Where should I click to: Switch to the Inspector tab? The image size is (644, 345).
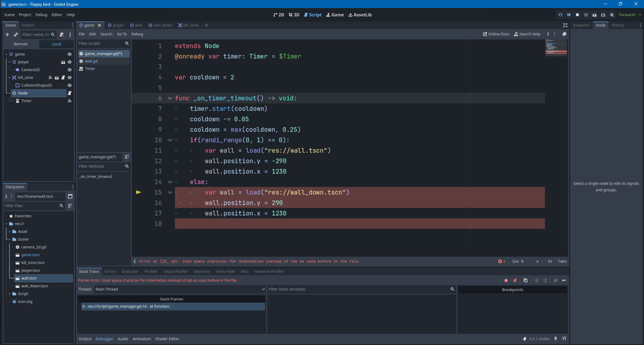tap(581, 25)
